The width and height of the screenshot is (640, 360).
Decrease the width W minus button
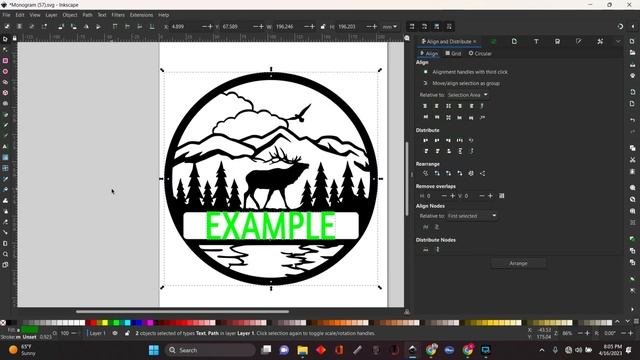point(307,27)
